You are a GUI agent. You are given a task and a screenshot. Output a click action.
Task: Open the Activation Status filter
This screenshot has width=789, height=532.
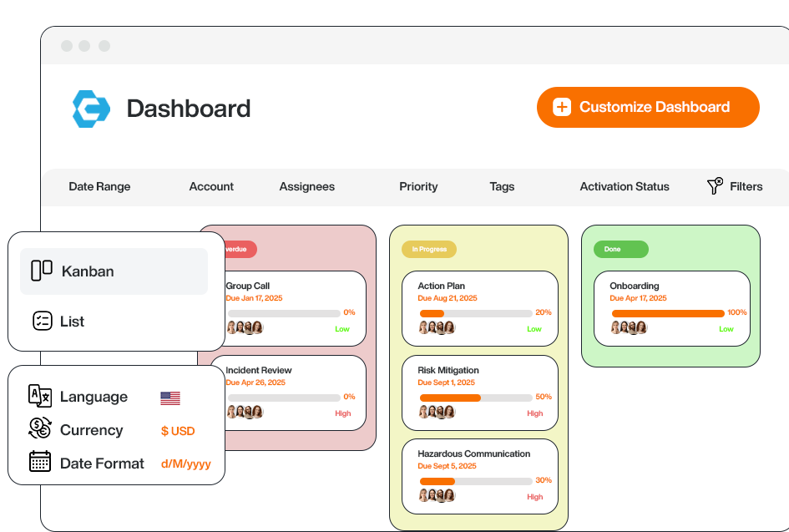(625, 186)
